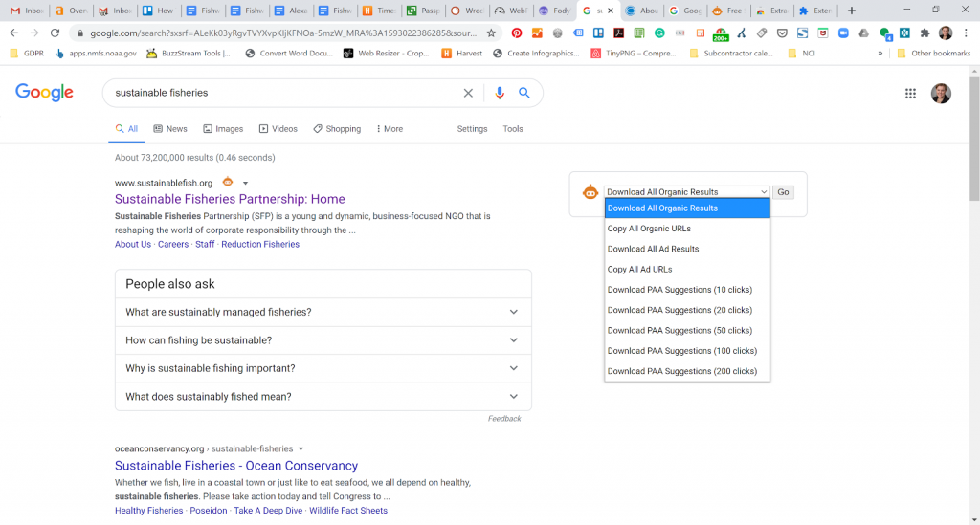Select Copy All Organic URLs option

[687, 229]
